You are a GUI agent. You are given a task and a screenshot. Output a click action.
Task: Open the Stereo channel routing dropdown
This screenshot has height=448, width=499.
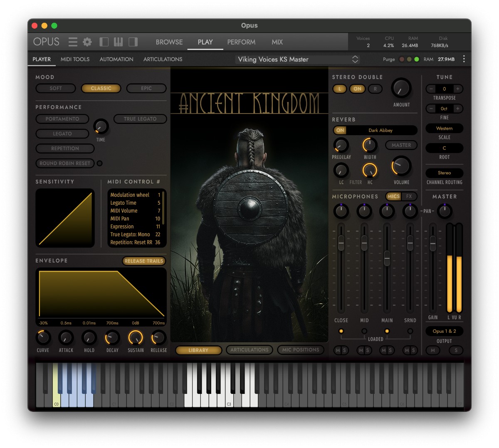(444, 173)
